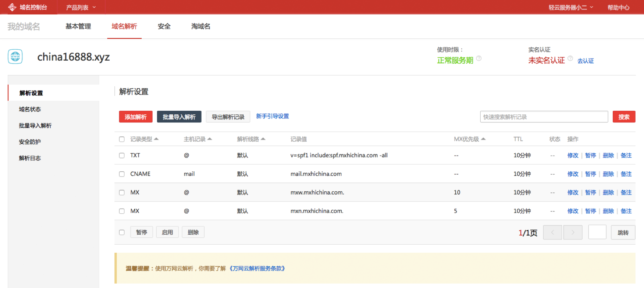644x288 pixels.
Task: Go to previous page arrow
Action: click(552, 232)
